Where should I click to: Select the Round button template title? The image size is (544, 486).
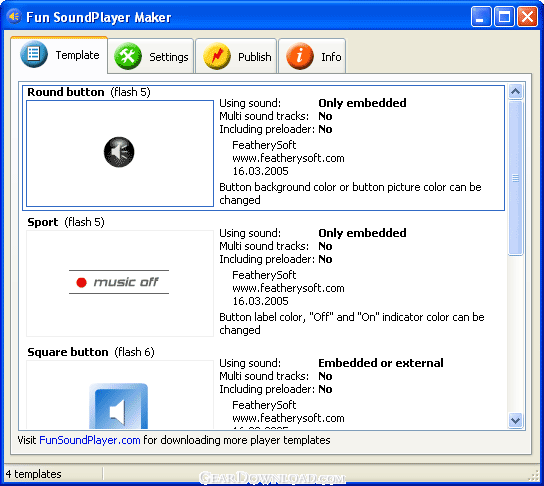point(66,92)
